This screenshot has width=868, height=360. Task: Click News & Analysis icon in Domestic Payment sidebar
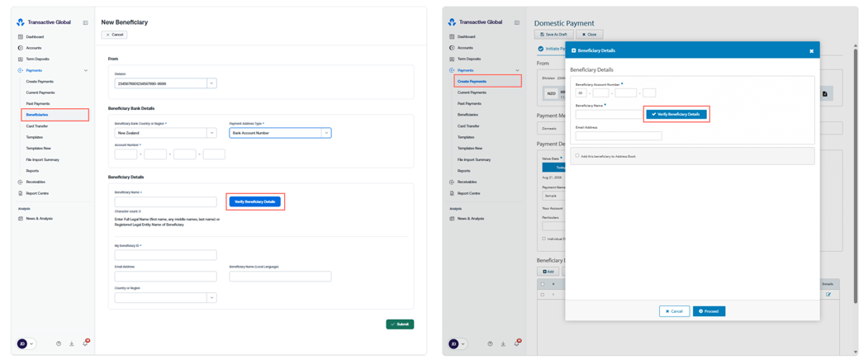pyautogui.click(x=452, y=218)
